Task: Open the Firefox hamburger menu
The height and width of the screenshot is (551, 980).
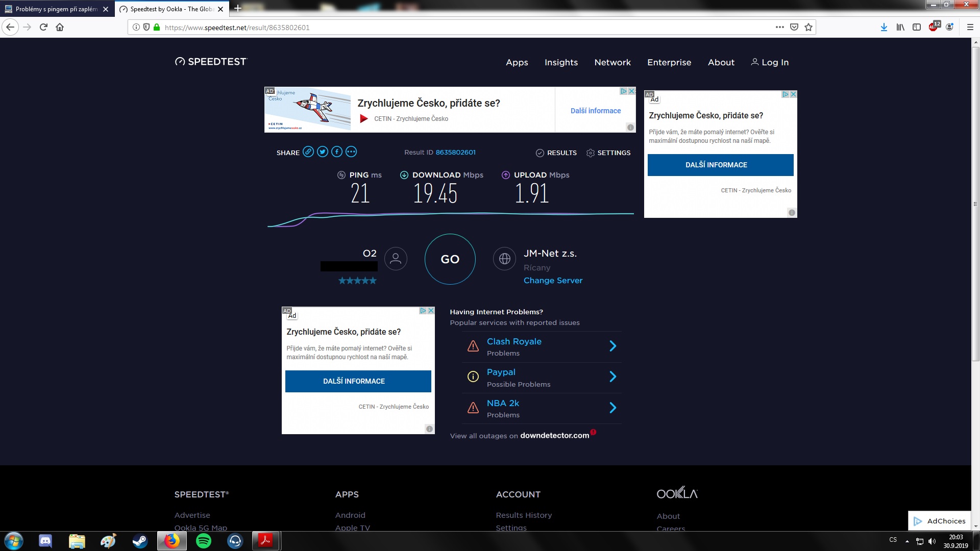Action: point(970,28)
